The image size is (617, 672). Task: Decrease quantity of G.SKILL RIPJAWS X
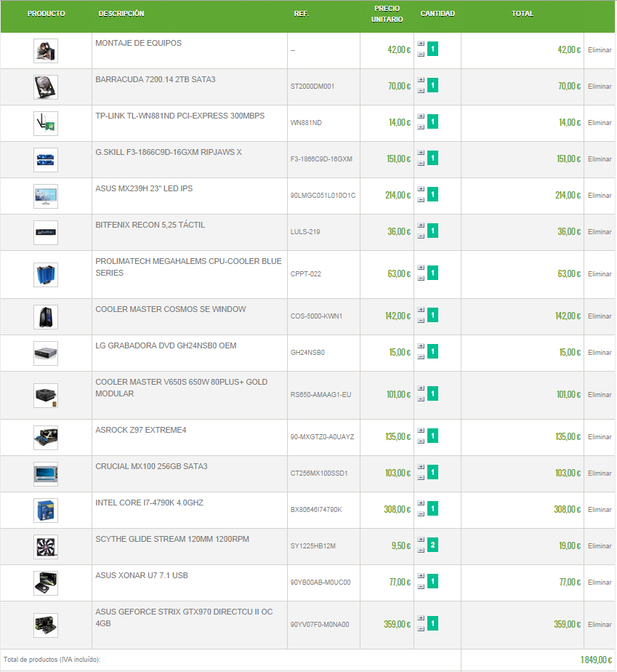[x=421, y=164]
